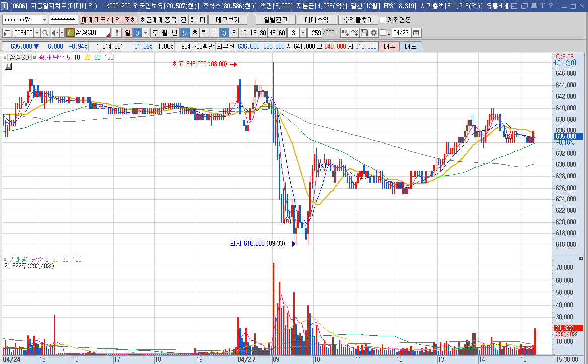Click the pin window icon in title bar

click(x=533, y=6)
